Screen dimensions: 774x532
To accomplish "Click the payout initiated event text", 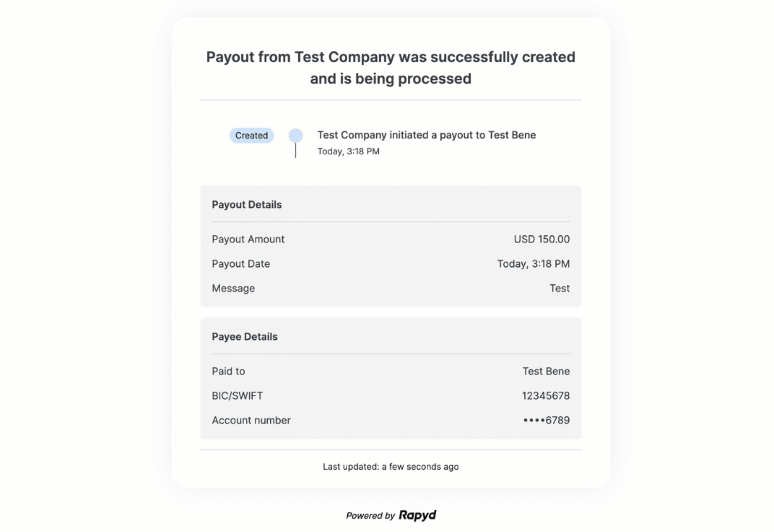I will pos(426,135).
